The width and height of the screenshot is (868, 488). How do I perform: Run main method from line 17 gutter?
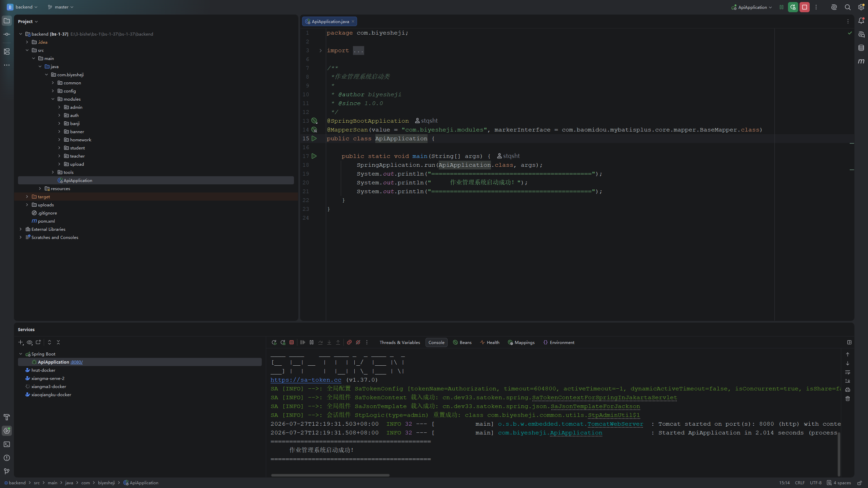pyautogui.click(x=314, y=156)
